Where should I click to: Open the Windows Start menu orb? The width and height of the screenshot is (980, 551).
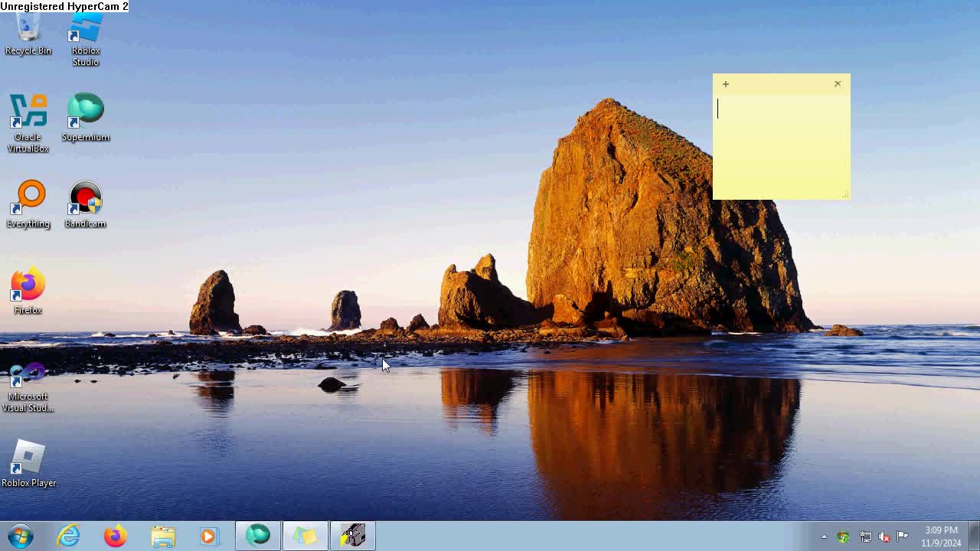[x=21, y=536]
